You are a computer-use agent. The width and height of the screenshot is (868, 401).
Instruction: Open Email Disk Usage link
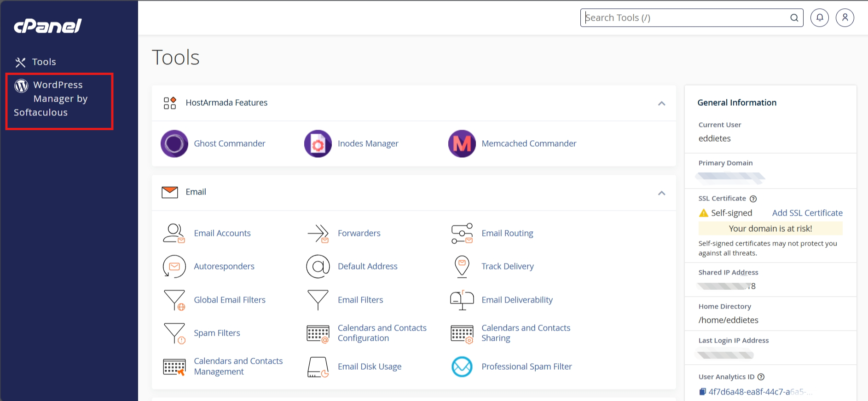pyautogui.click(x=370, y=367)
